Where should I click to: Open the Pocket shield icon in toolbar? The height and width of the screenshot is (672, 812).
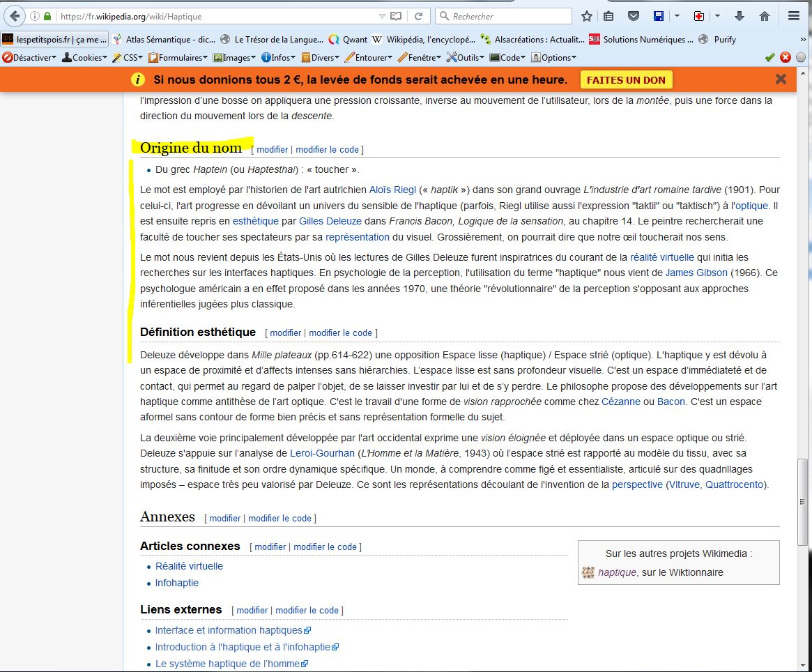(634, 16)
